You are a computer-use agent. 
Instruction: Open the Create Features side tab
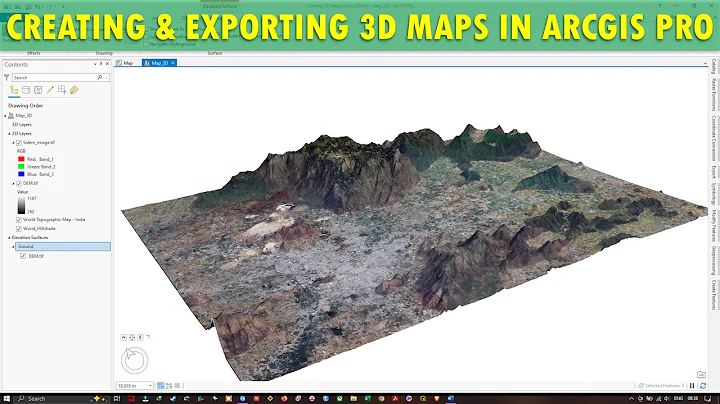tap(714, 295)
